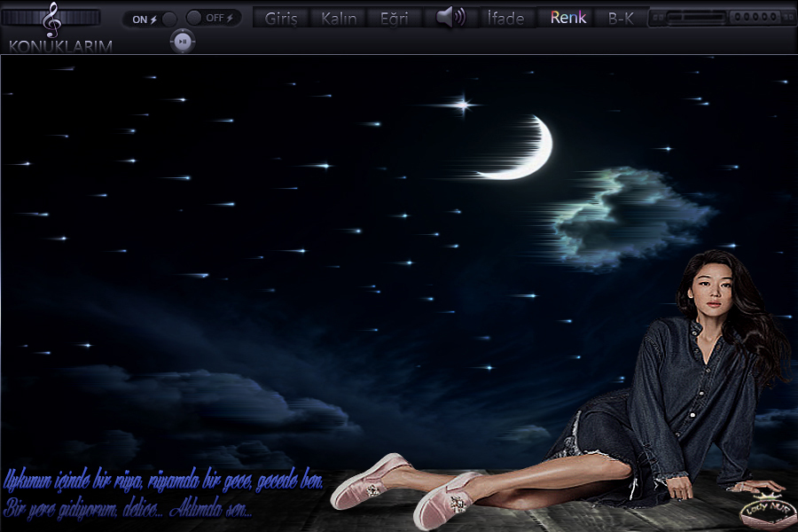Select the Eğri italic option
The image size is (798, 532).
(x=394, y=19)
